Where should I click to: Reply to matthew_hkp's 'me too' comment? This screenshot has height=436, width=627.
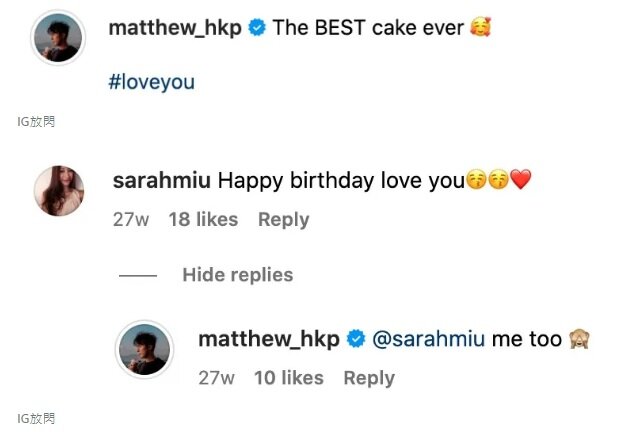[369, 377]
